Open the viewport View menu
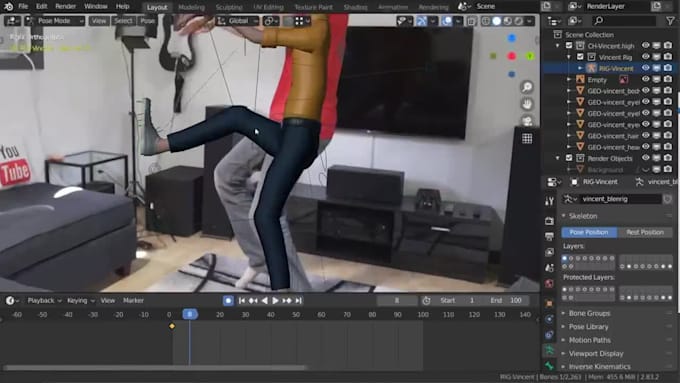The height and width of the screenshot is (383, 680). [x=99, y=21]
